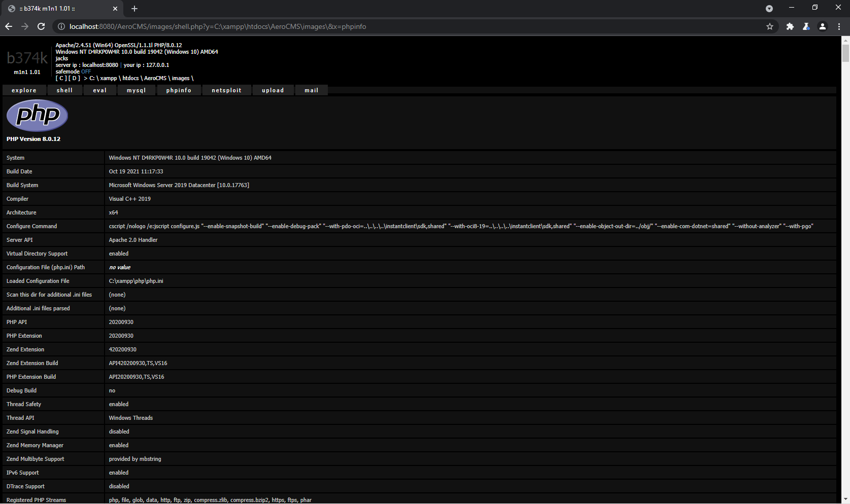Viewport: 850px width, 504px height.
Task: Open the upload tab
Action: coord(273,90)
